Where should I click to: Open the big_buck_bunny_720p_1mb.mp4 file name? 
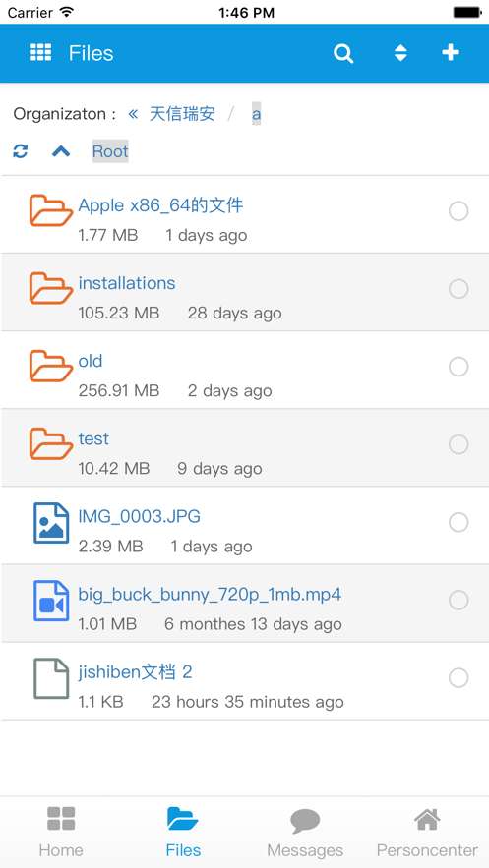210,595
